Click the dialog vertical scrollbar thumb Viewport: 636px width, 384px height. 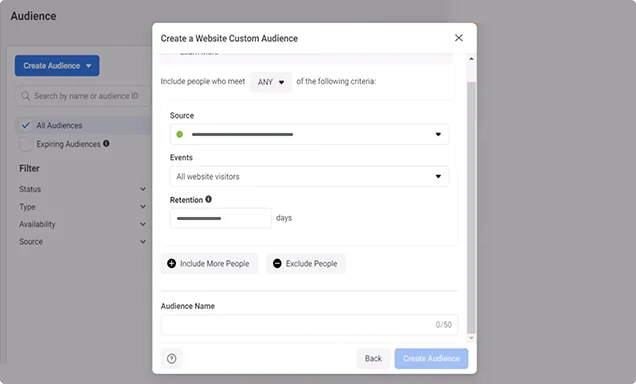471,207
